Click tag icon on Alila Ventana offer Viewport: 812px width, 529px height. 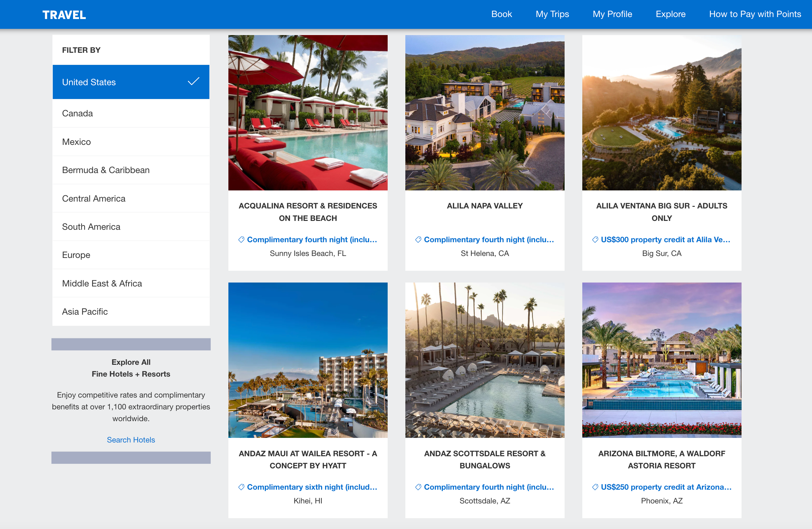(595, 240)
